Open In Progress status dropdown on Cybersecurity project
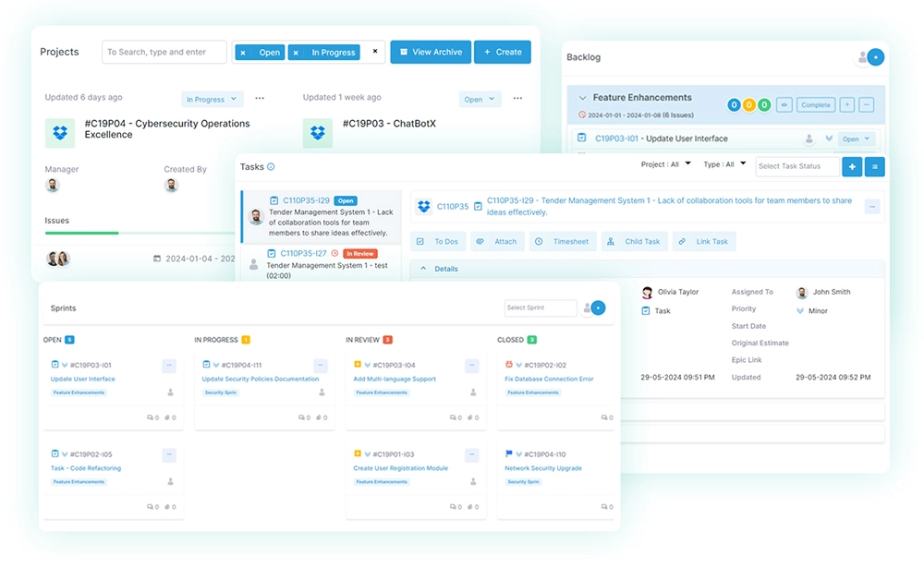924x567 pixels. click(x=212, y=99)
